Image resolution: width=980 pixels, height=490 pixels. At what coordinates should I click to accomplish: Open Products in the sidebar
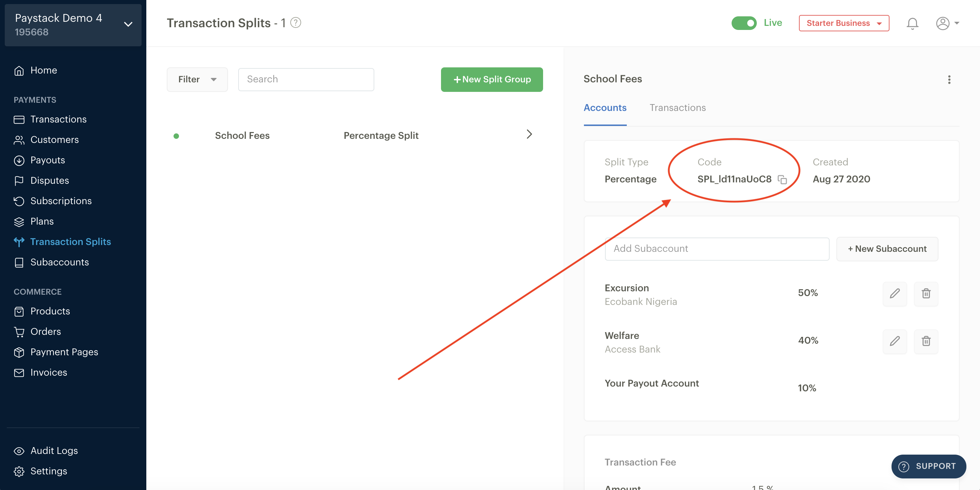[42, 312]
